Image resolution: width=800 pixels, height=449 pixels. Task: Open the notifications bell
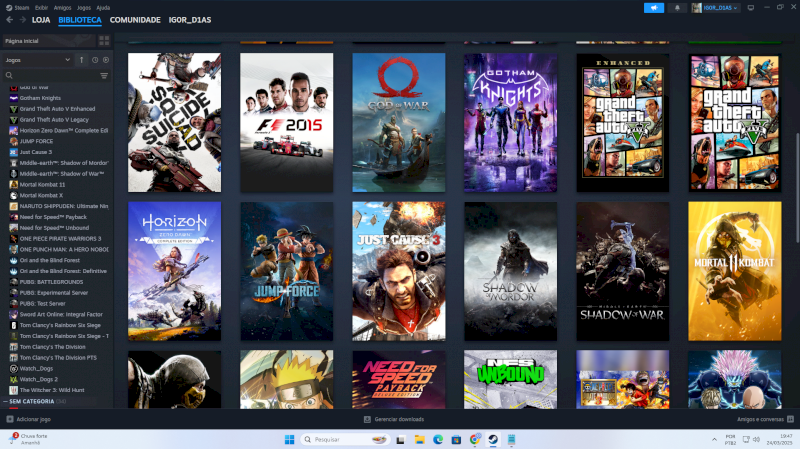coord(677,8)
